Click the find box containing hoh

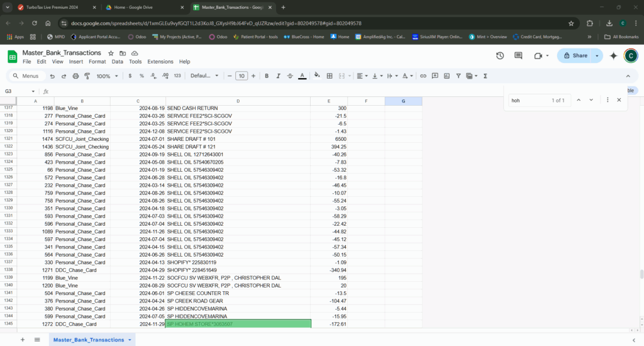point(539,100)
